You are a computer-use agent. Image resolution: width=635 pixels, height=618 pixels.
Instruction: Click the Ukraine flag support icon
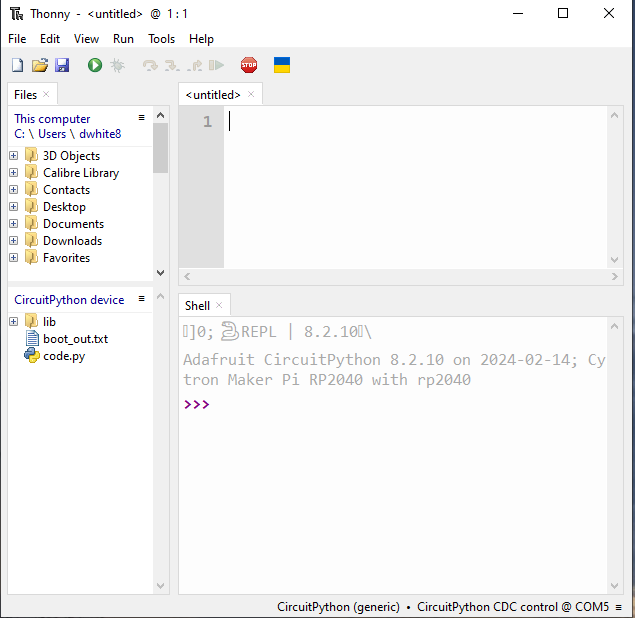coord(282,65)
